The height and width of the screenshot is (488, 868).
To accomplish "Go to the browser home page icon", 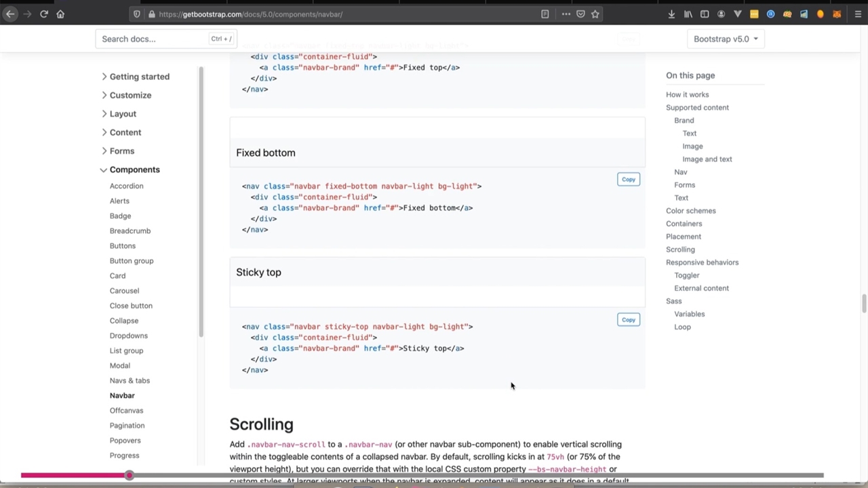I will (60, 14).
